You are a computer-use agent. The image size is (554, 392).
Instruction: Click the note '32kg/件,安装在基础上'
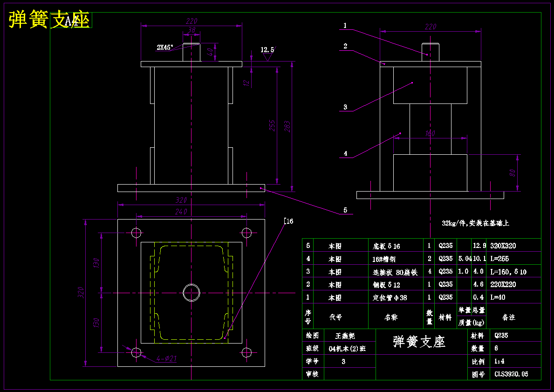[x=475, y=223]
